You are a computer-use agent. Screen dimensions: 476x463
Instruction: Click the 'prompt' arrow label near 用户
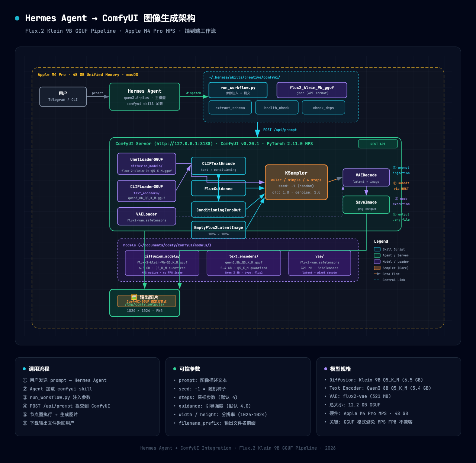pyautogui.click(x=97, y=93)
